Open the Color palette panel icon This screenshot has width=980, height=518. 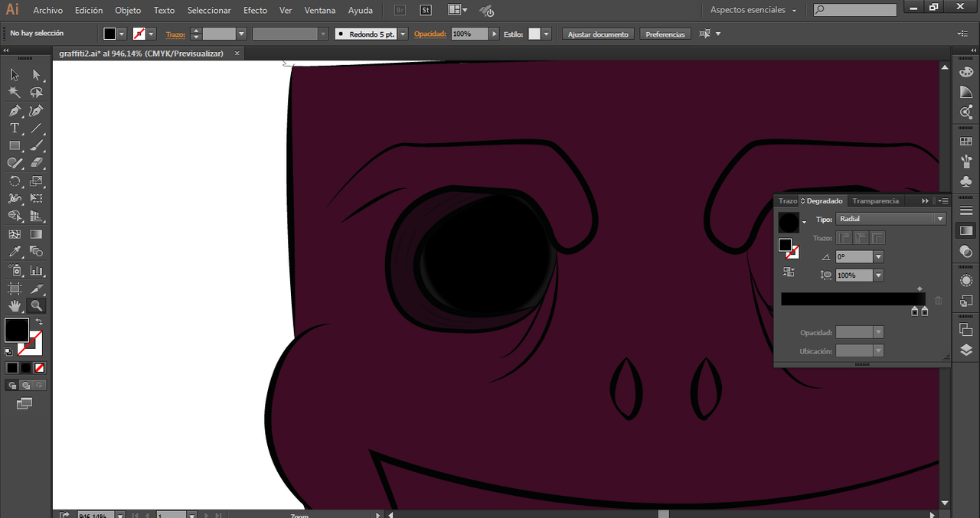coord(966,72)
